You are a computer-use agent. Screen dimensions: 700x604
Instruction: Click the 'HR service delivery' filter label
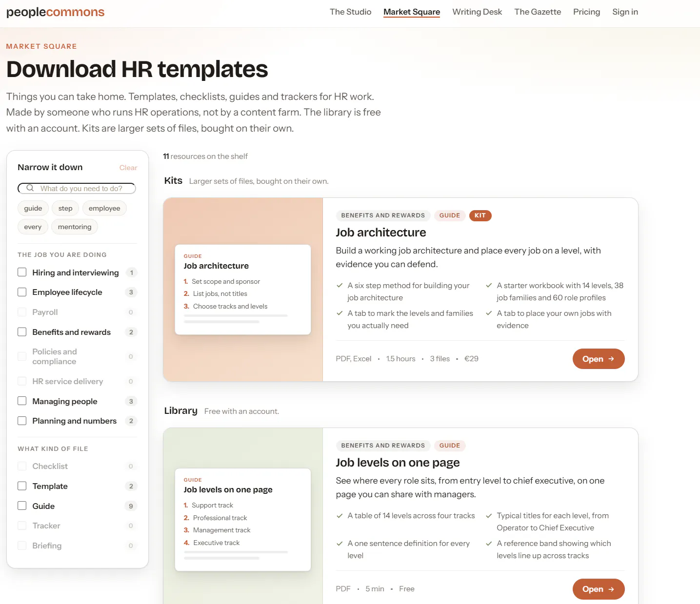coord(68,381)
